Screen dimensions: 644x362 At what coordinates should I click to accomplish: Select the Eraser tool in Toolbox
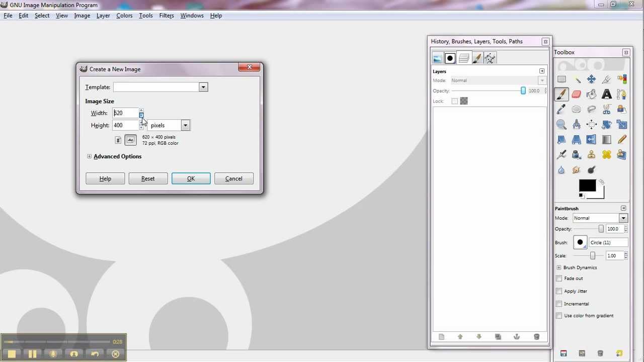576,95
